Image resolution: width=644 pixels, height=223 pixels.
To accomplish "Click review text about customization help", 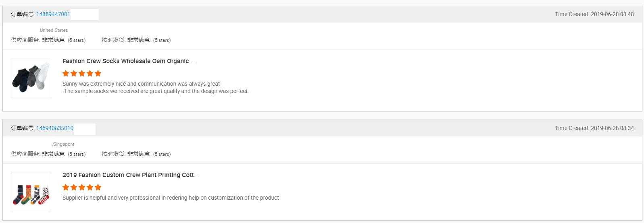I will point(171,198).
